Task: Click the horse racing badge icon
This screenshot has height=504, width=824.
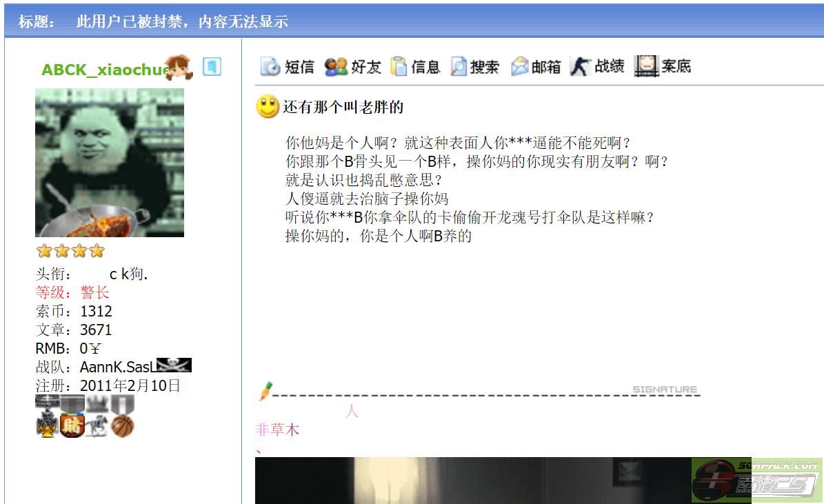Action: click(99, 425)
